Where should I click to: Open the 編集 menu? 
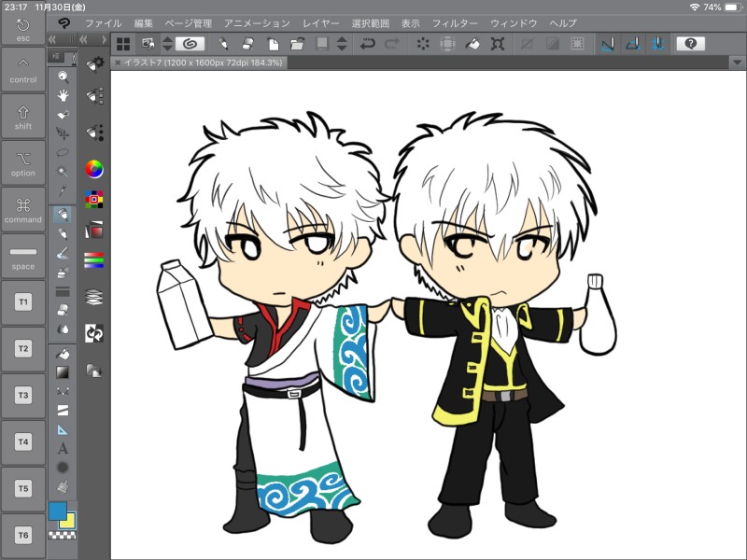[x=144, y=23]
